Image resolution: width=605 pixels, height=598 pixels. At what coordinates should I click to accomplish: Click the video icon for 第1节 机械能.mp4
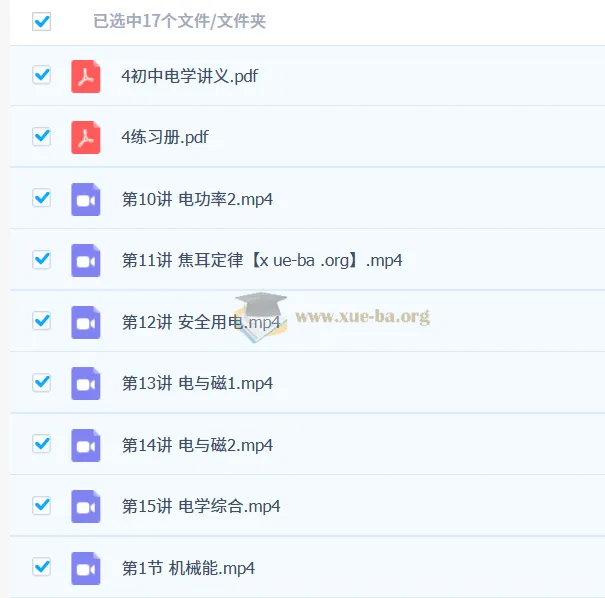[x=86, y=568]
